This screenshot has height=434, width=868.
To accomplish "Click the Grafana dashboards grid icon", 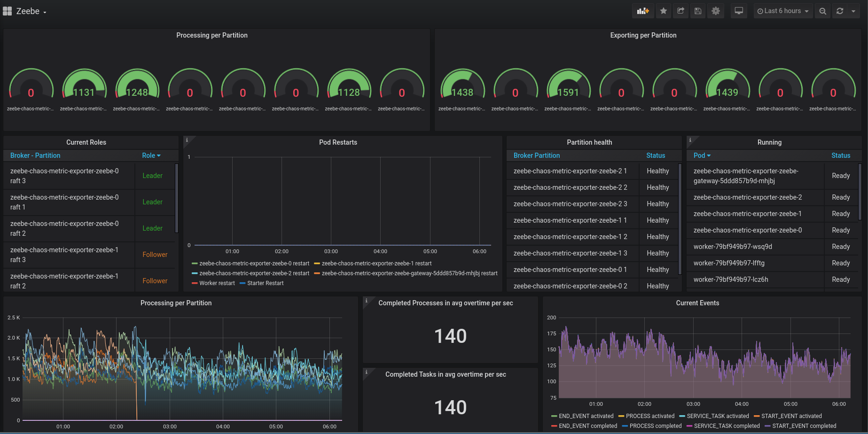I will coord(7,11).
